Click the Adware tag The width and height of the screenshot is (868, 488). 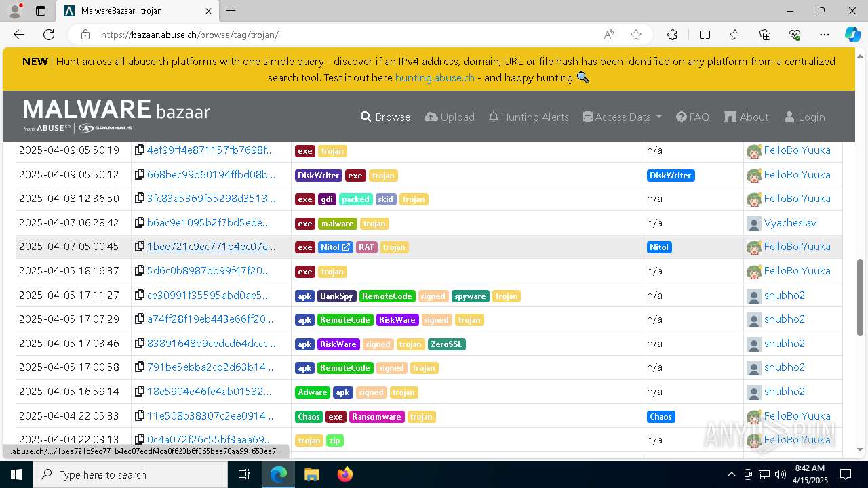coord(313,392)
